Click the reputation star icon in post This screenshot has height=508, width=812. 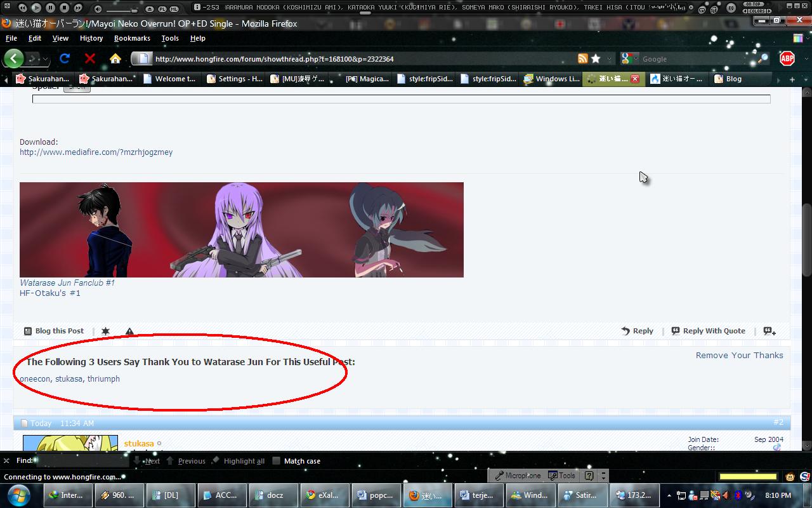pyautogui.click(x=105, y=331)
